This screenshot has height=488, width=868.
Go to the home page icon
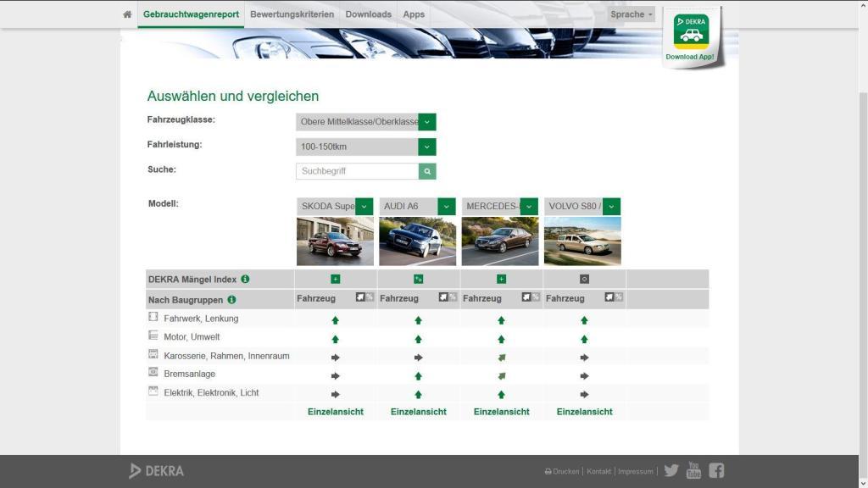[127, 14]
